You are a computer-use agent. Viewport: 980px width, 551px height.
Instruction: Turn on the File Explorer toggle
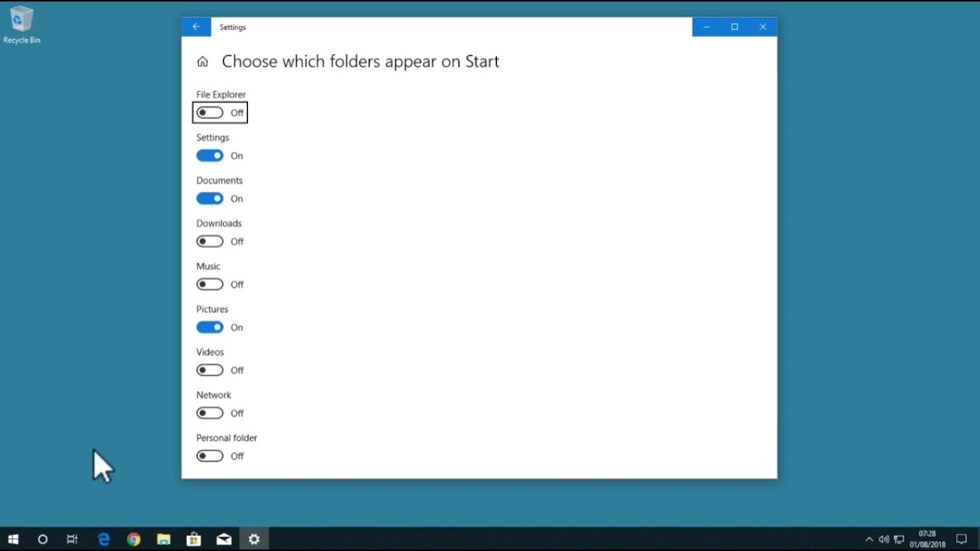pos(208,112)
